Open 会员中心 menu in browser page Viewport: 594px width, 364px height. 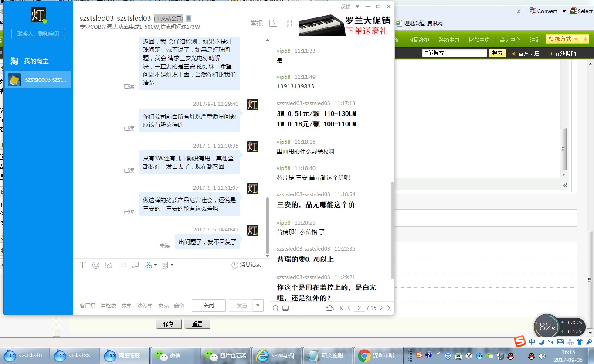click(510, 40)
